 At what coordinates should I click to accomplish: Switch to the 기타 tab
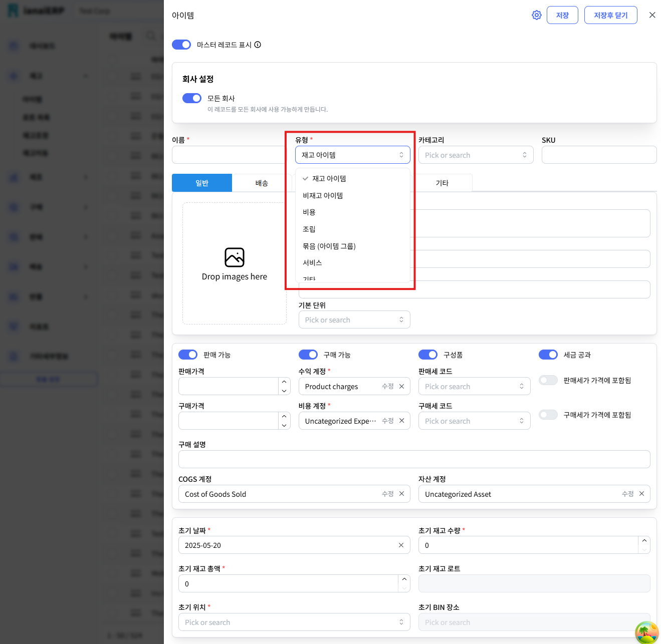coord(442,183)
